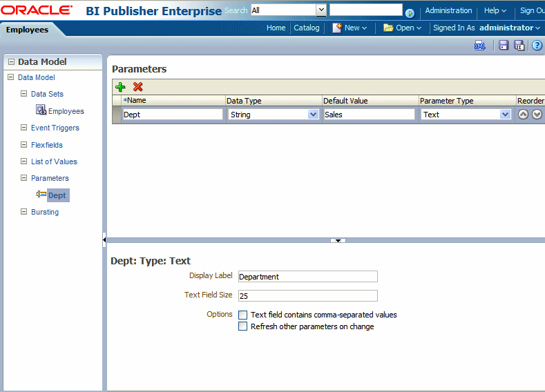Select the Dept row handle in table
Image resolution: width=545 pixels, height=392 pixels.
coord(117,115)
